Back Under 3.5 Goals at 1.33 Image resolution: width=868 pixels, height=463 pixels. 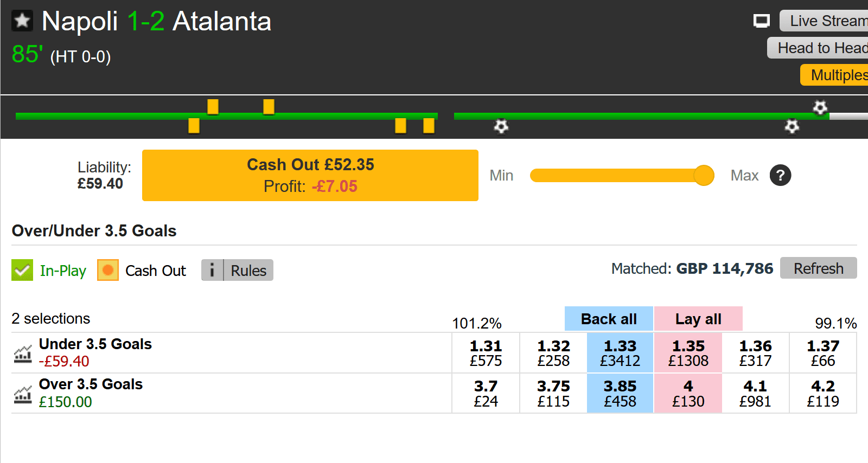620,353
